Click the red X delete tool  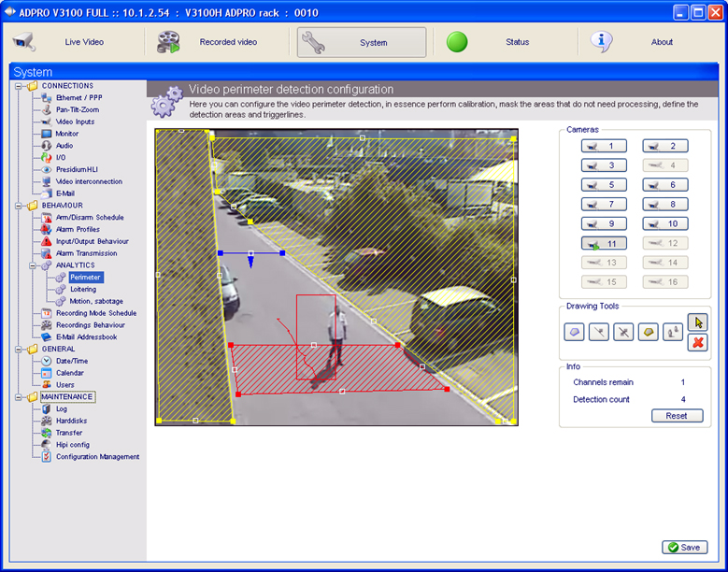(697, 343)
